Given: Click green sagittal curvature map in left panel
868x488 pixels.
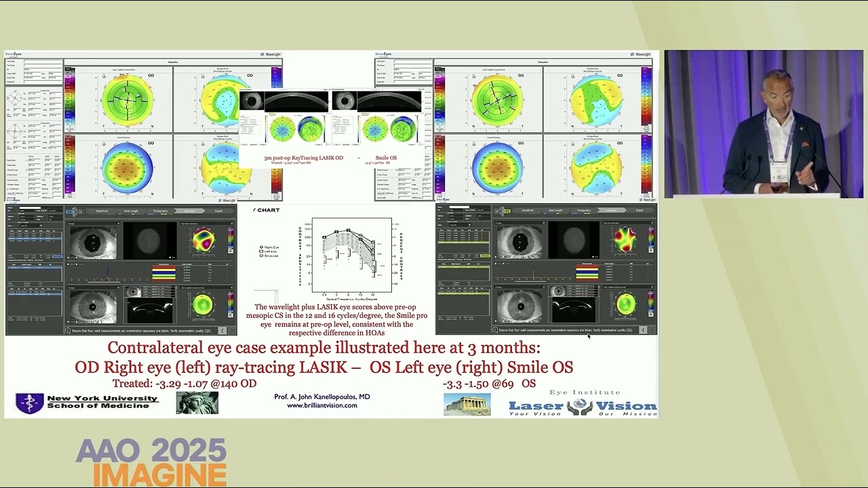Looking at the screenshot, I should coord(203,304).
